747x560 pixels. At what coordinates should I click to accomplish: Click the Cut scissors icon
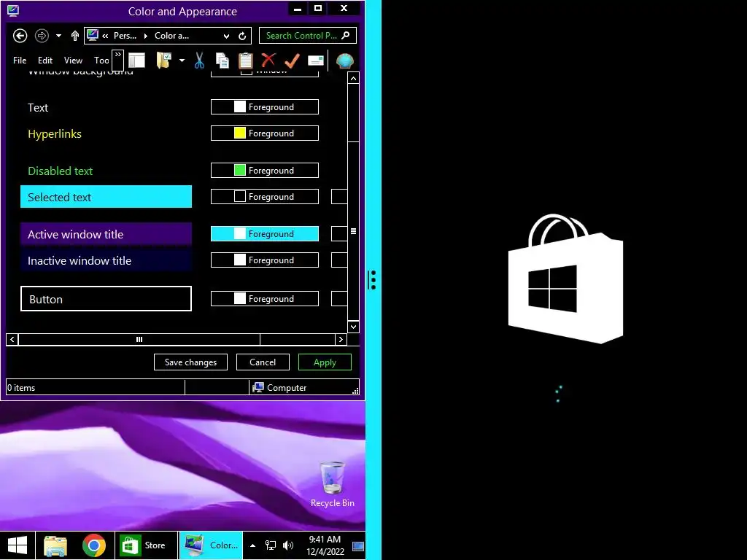pyautogui.click(x=199, y=61)
